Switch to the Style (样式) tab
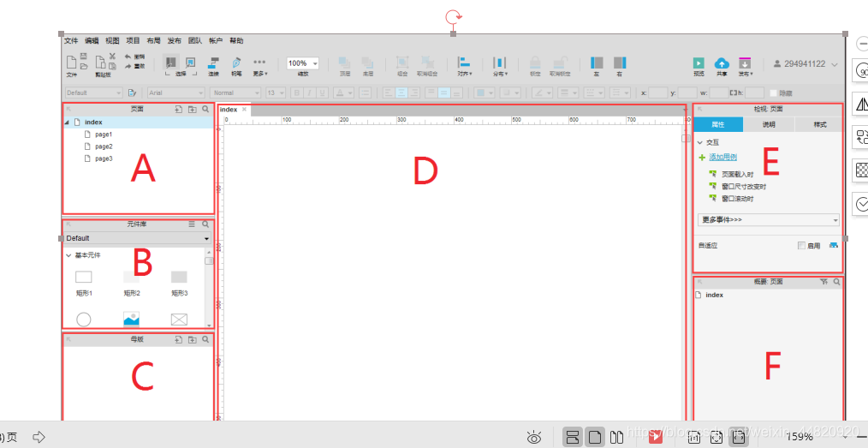868x448 pixels. coord(819,124)
